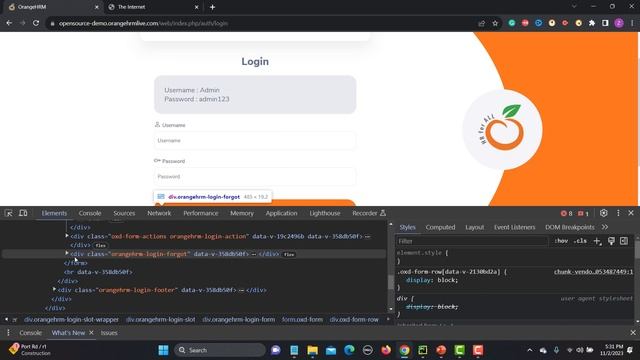Click the flex badge on login-forgot node
The image size is (640, 360).
[289, 254]
